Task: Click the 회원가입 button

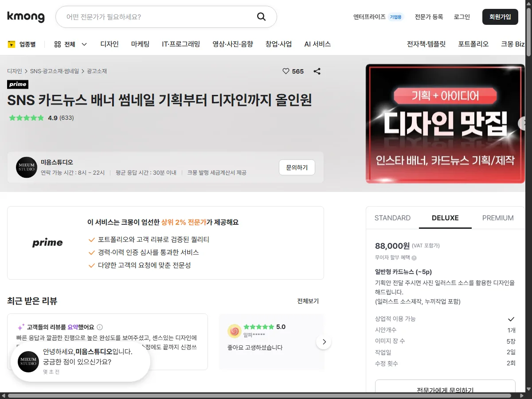Action: click(500, 17)
